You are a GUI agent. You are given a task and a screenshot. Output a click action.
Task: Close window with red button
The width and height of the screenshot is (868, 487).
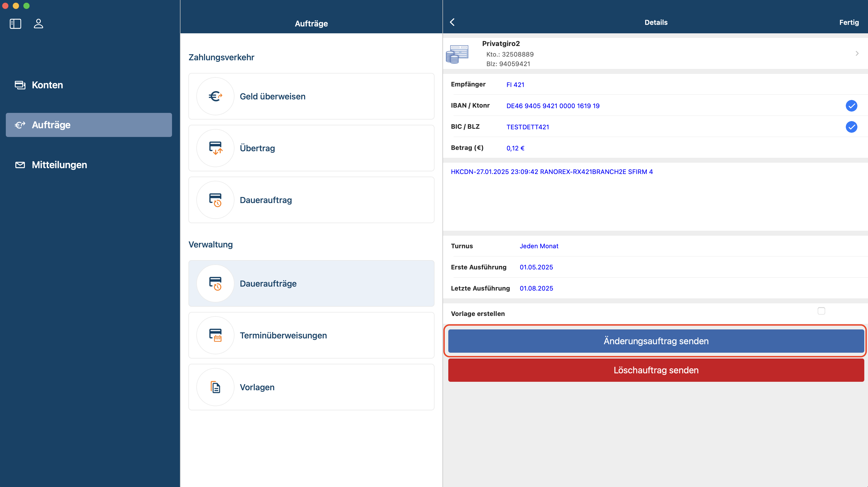5,6
